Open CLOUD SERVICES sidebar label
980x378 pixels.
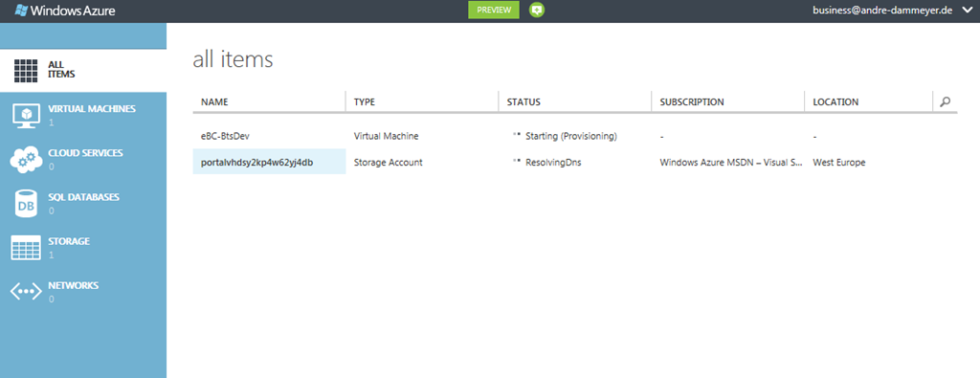coord(85,153)
